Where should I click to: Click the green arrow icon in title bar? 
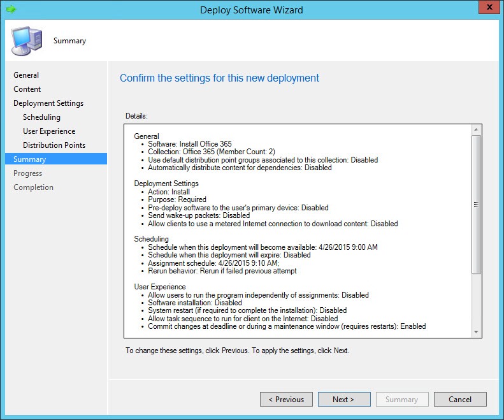[x=10, y=10]
